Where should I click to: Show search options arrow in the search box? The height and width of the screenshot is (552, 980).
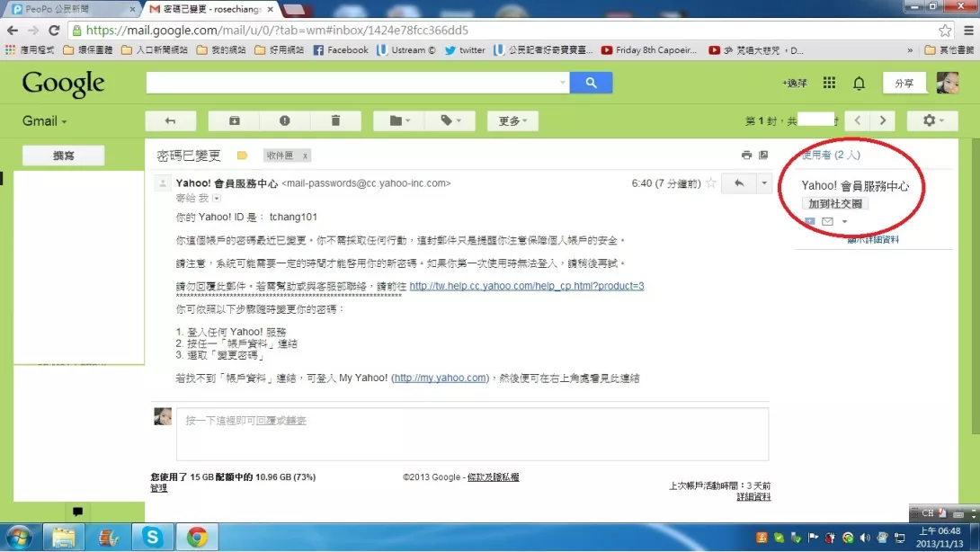coord(562,83)
